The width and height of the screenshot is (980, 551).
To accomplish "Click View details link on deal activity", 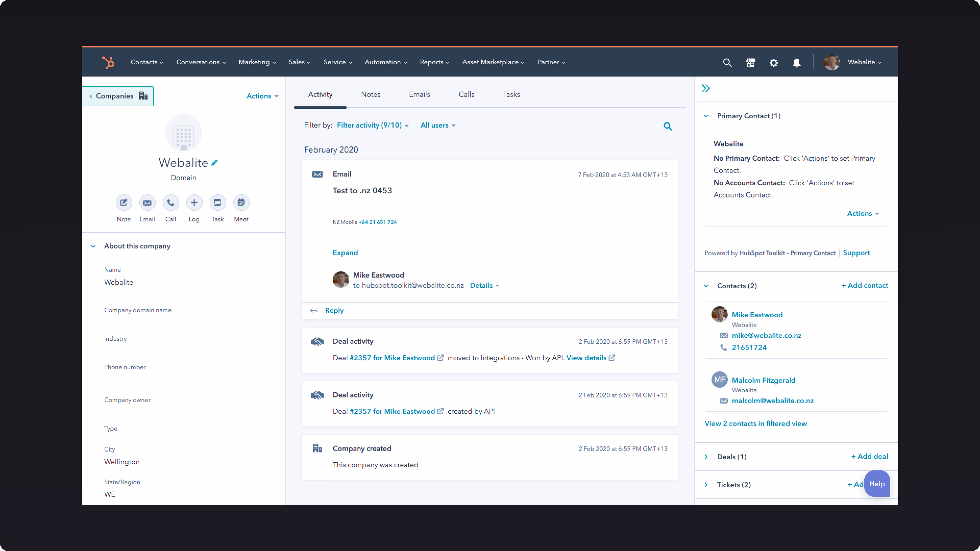I will coord(586,358).
